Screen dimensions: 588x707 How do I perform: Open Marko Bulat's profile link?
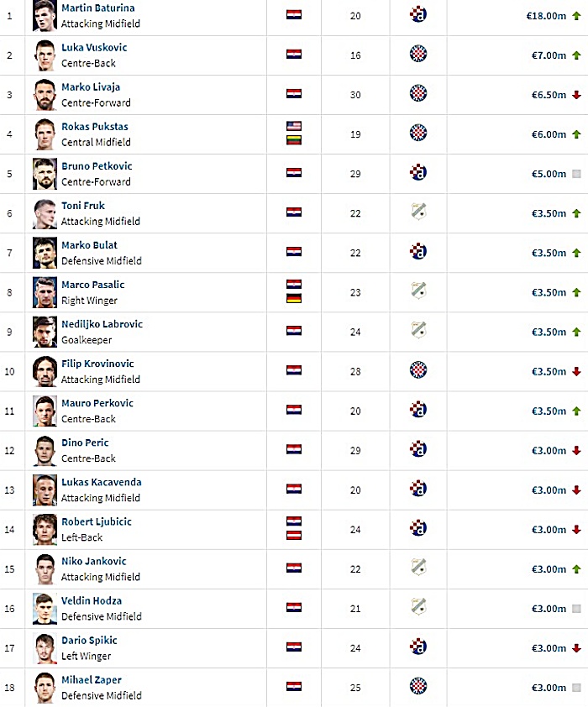coord(89,245)
